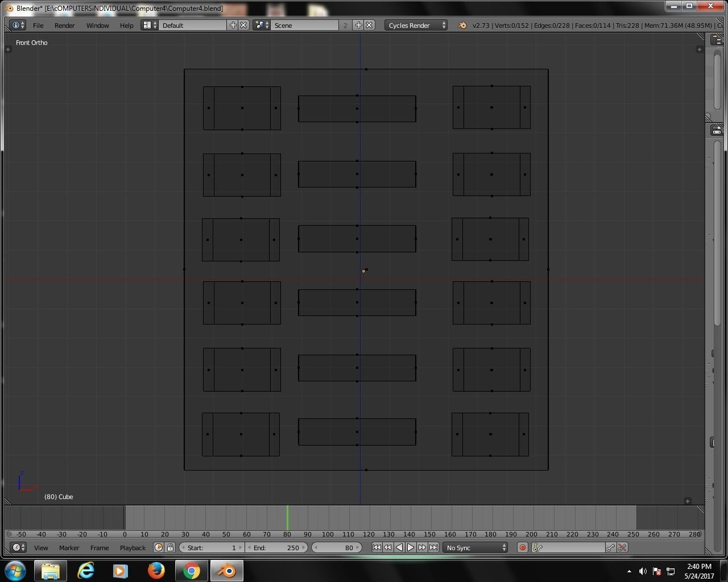728x582 pixels.
Task: Jump to the next keyframe
Action: click(x=422, y=547)
